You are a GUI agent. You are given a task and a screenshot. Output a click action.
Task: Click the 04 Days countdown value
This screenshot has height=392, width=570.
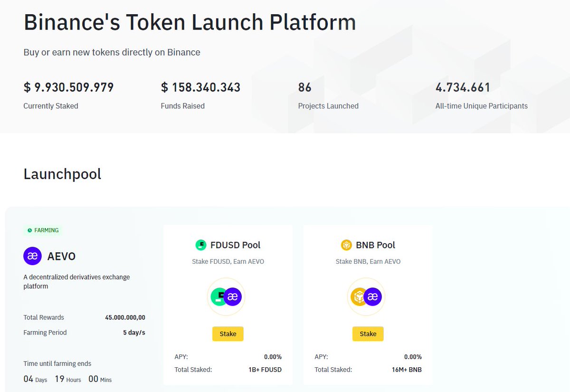tap(35, 379)
